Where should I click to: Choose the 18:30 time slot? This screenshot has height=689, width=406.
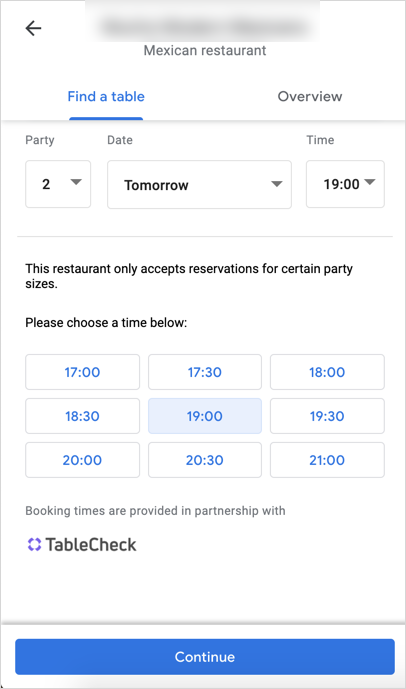coord(83,416)
